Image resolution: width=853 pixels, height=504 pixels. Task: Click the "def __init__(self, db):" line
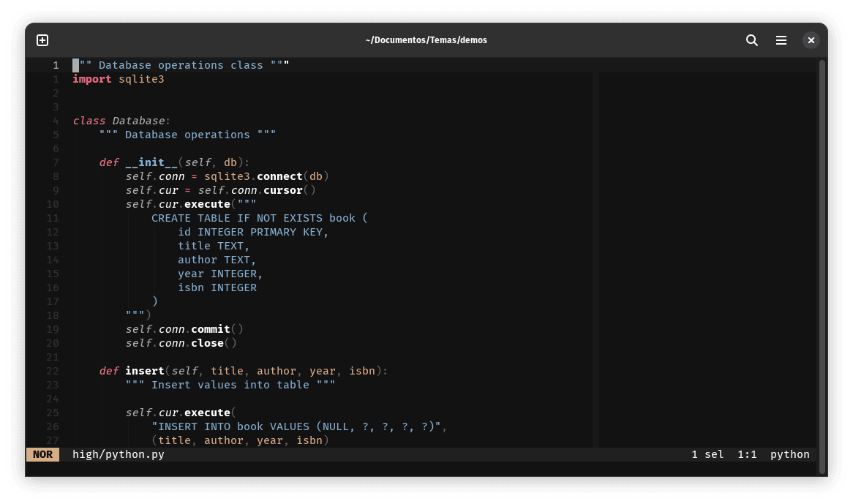[x=174, y=162]
